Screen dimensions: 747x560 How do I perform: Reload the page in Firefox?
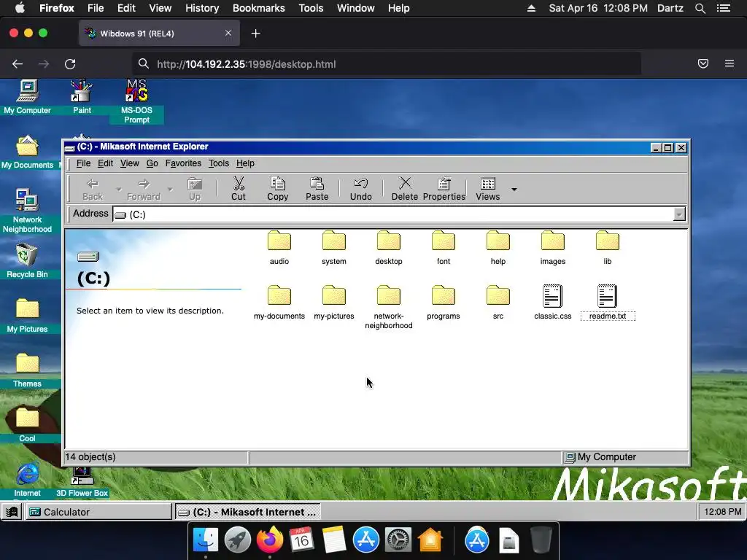[x=70, y=64]
